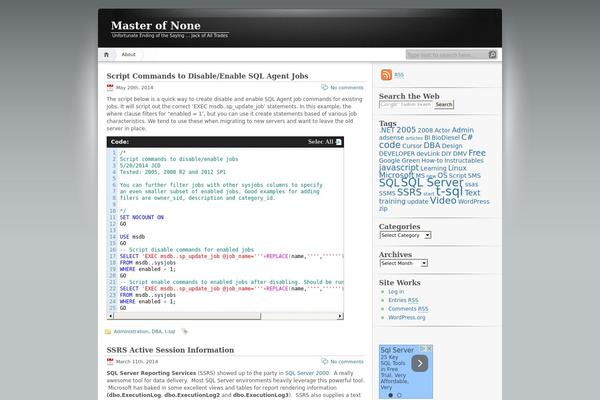This screenshot has height=400, width=600.
Task: Select the 2005 tag
Action: click(x=406, y=130)
